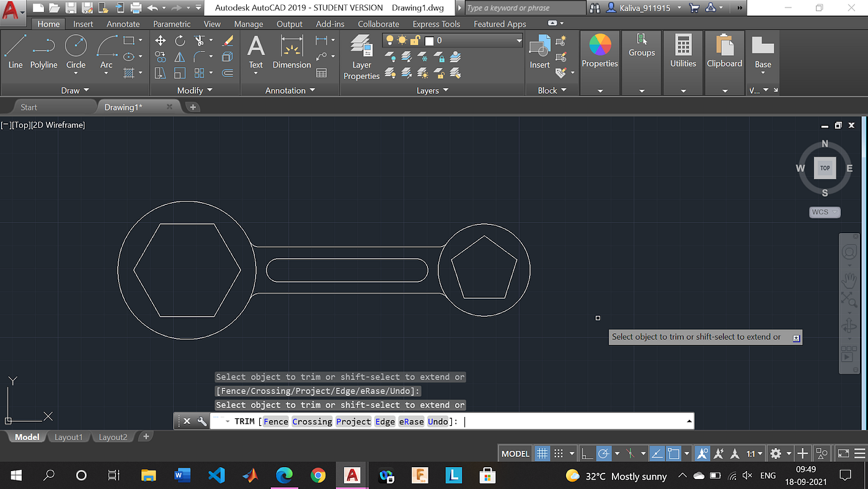
Task: Open the Layout1 tab
Action: coord(68,437)
